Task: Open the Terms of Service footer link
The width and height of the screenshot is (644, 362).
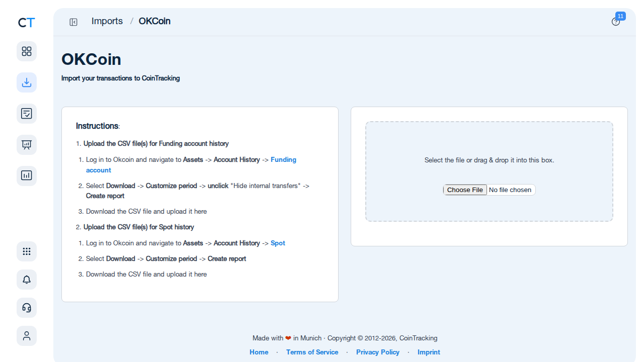Action: (x=312, y=352)
